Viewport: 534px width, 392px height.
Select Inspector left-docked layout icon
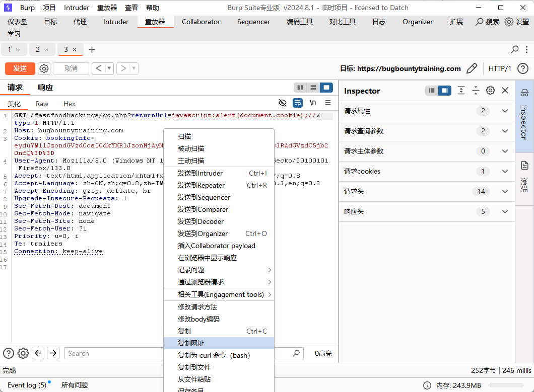[432, 91]
